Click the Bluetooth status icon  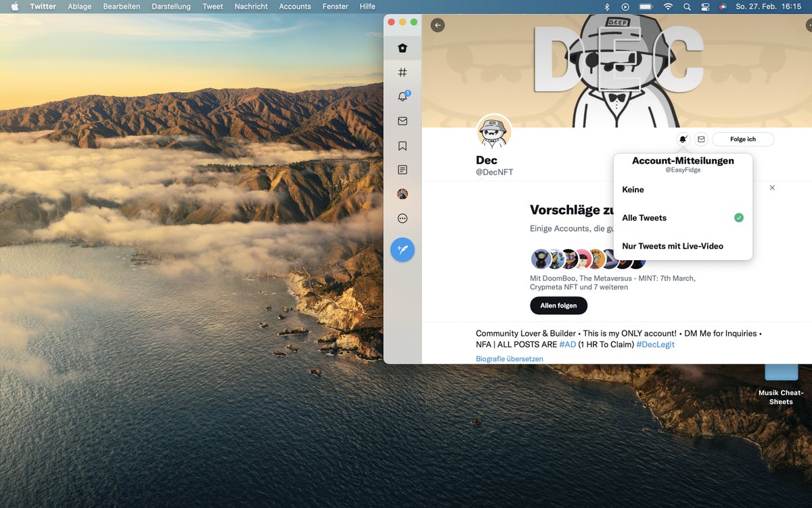point(607,7)
